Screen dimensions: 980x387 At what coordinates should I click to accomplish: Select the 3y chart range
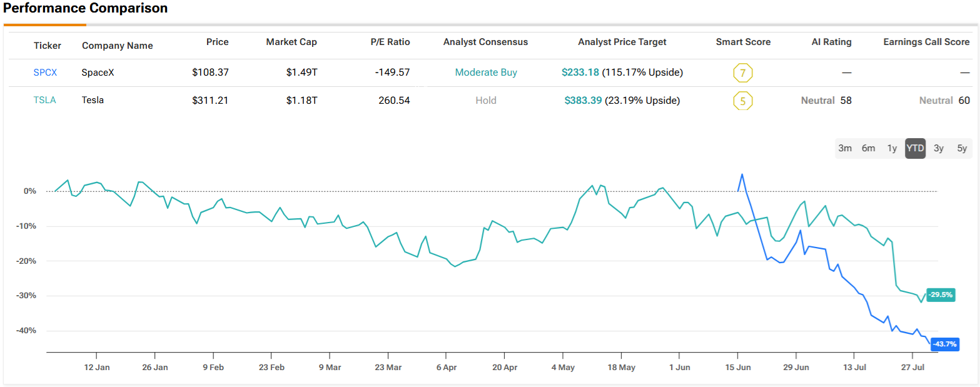click(x=939, y=148)
